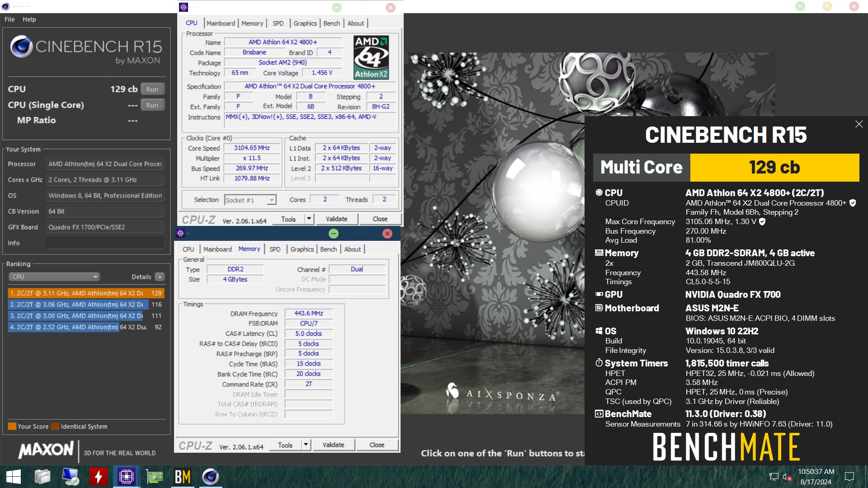Image resolution: width=868 pixels, height=488 pixels.
Task: Click the Processor field in Your System
Action: coord(105,164)
